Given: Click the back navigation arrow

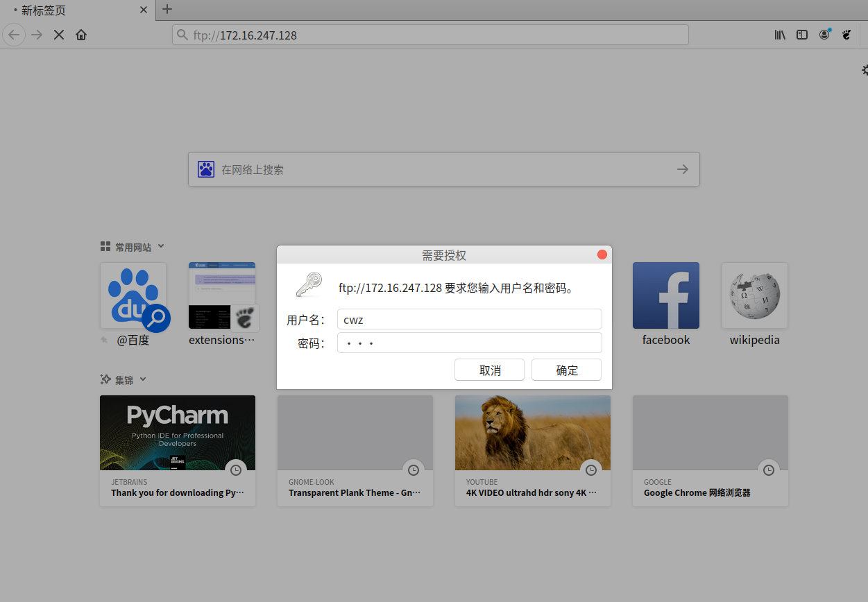Looking at the screenshot, I should pos(15,35).
